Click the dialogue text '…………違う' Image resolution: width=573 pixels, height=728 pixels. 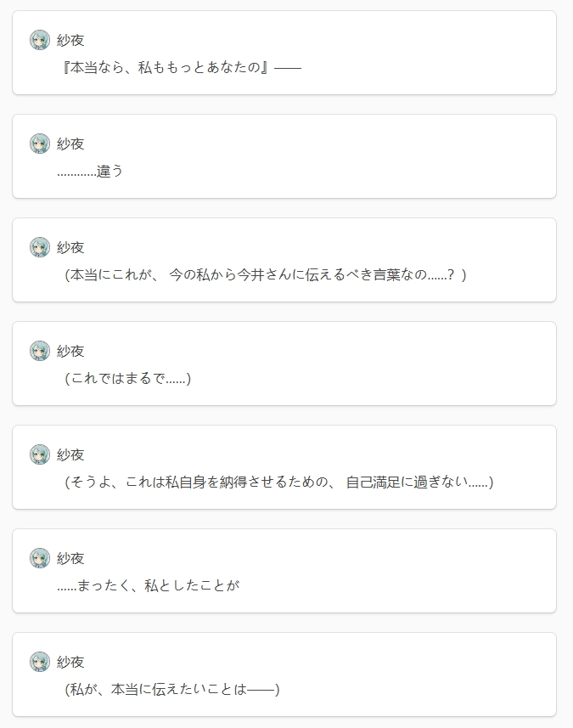pos(90,172)
